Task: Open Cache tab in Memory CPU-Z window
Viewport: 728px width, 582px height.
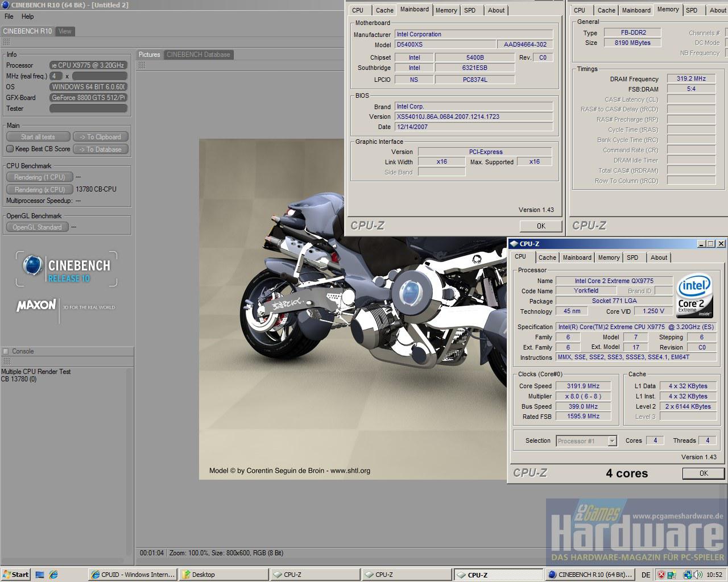Action: [x=606, y=10]
